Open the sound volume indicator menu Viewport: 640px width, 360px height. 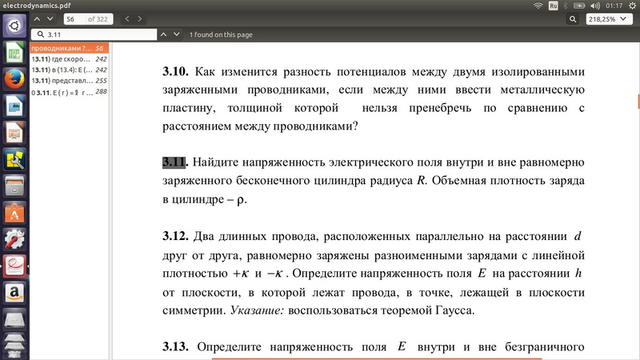(596, 6)
